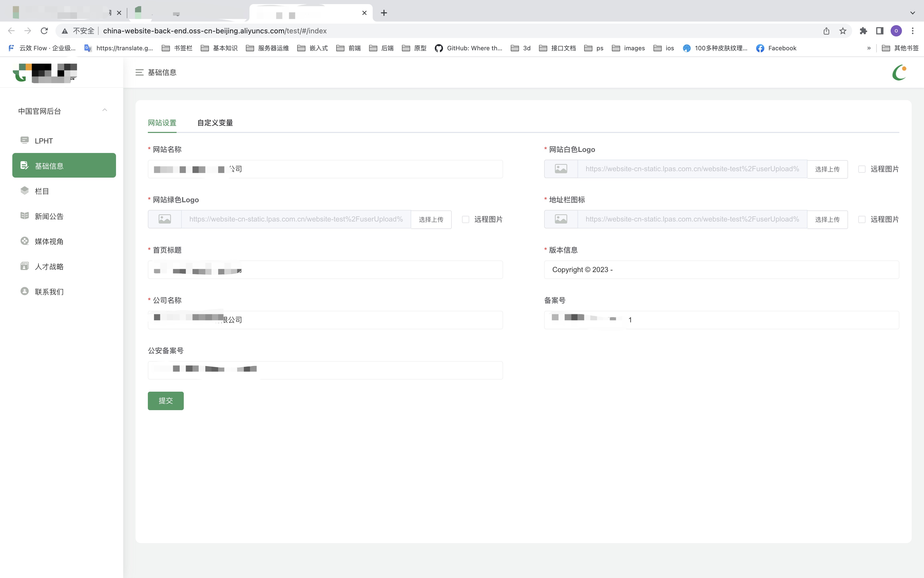This screenshot has width=924, height=578.
Task: Switch to the 网站设置 tab
Action: 162,123
